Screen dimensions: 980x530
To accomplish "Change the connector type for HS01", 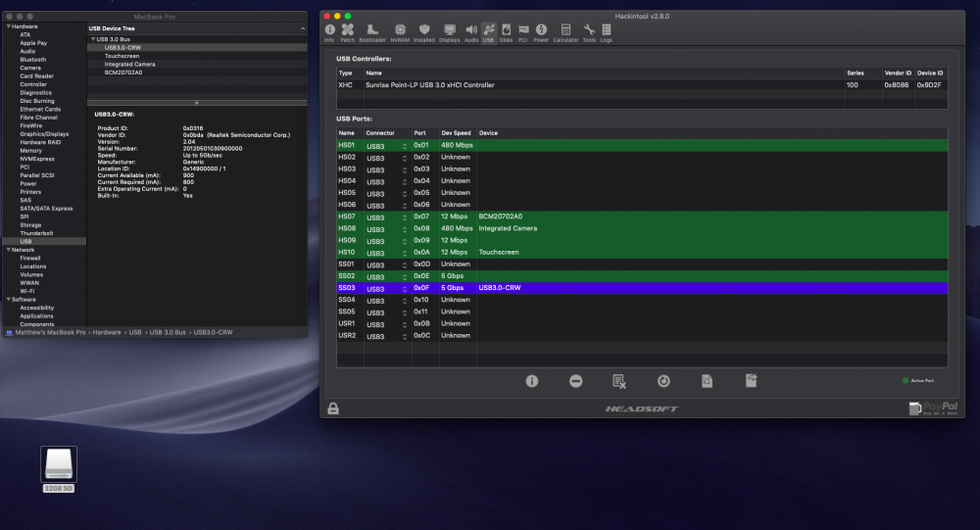I will (x=387, y=146).
